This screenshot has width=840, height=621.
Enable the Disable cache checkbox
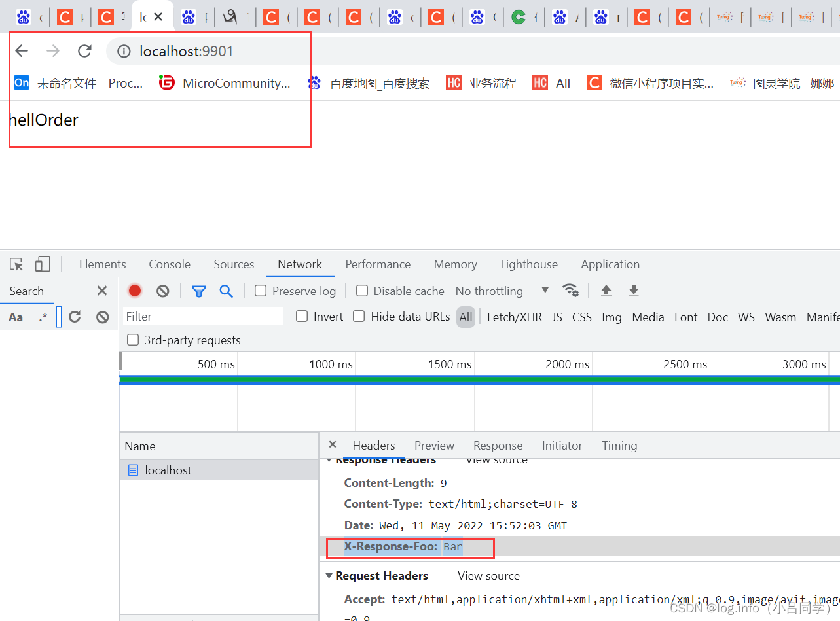click(x=361, y=291)
